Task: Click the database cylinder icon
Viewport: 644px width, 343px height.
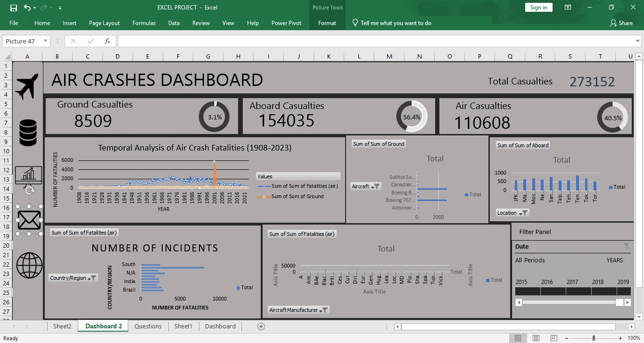Action: click(28, 133)
